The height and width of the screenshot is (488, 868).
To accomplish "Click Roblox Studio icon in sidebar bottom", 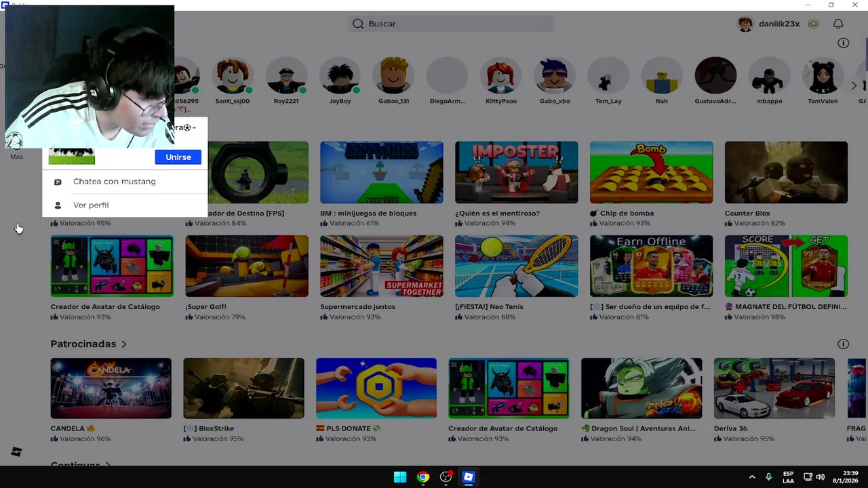I will coord(16,452).
